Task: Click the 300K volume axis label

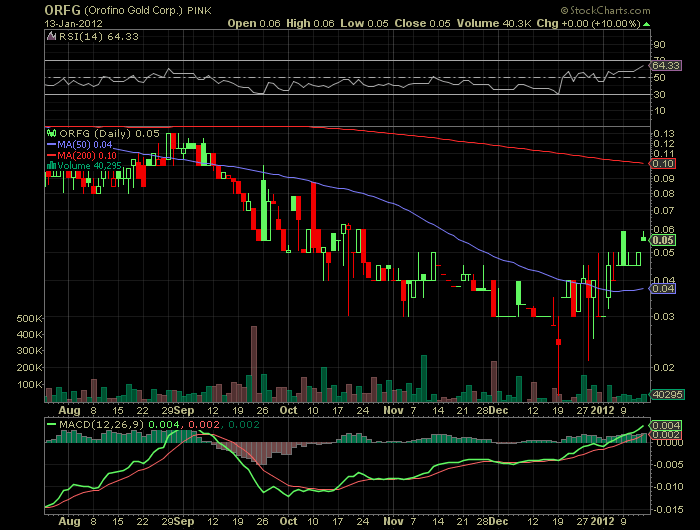Action: 30,351
